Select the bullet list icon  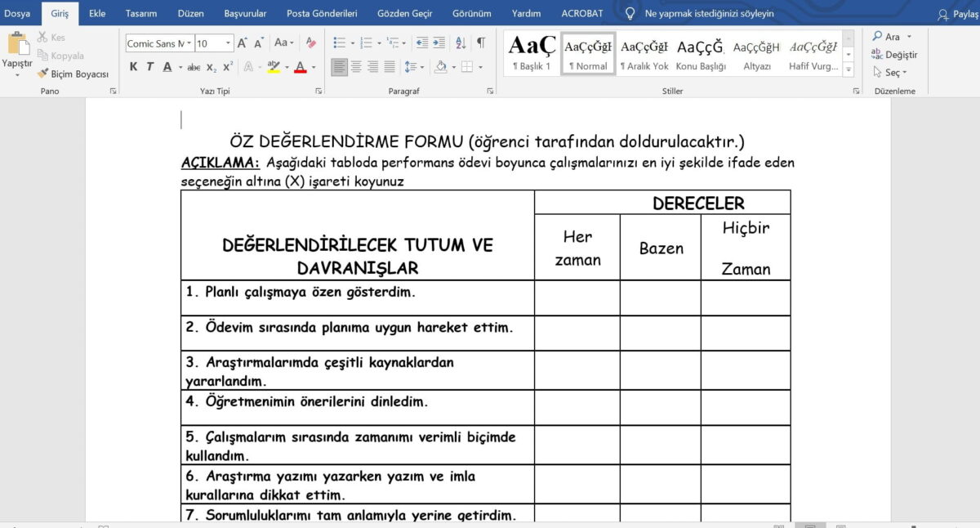tap(340, 43)
